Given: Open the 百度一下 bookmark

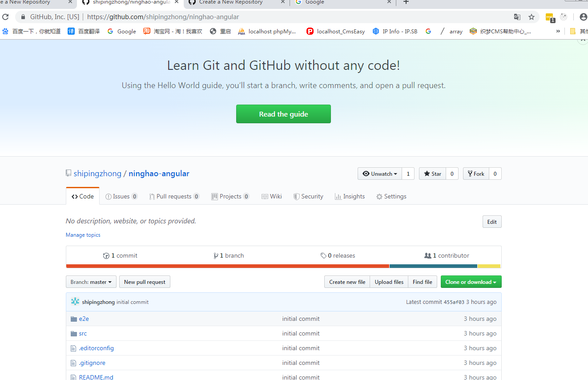Looking at the screenshot, I should click(x=31, y=31).
